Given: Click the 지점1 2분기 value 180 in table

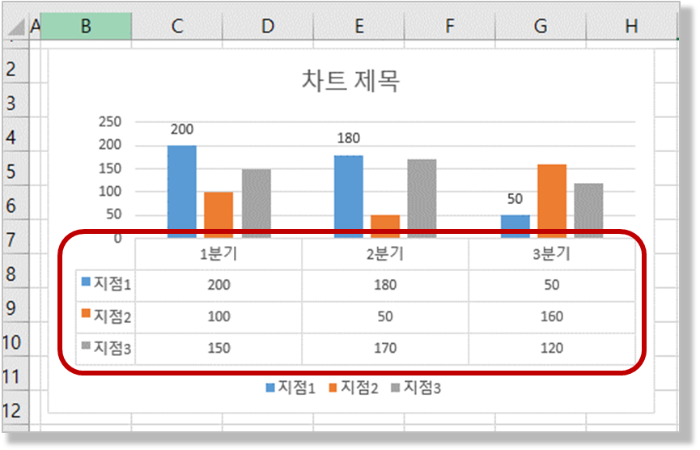Looking at the screenshot, I should click(385, 285).
